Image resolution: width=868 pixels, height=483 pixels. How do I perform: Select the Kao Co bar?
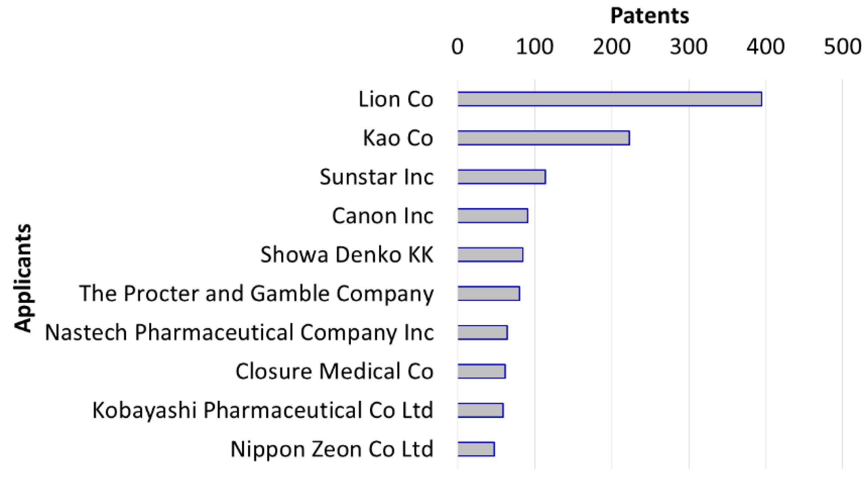(543, 138)
